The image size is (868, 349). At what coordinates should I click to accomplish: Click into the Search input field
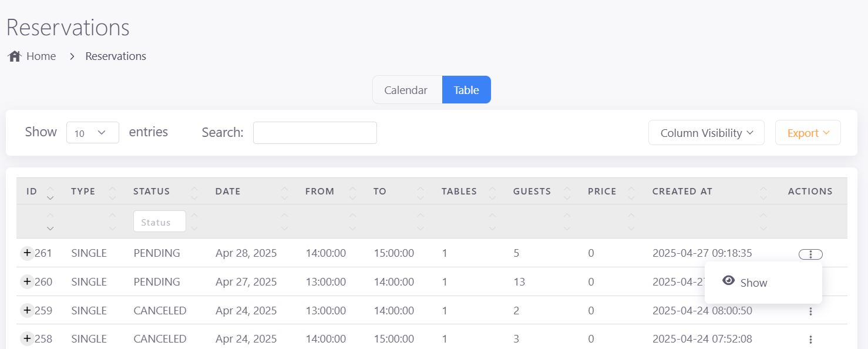[x=315, y=133]
